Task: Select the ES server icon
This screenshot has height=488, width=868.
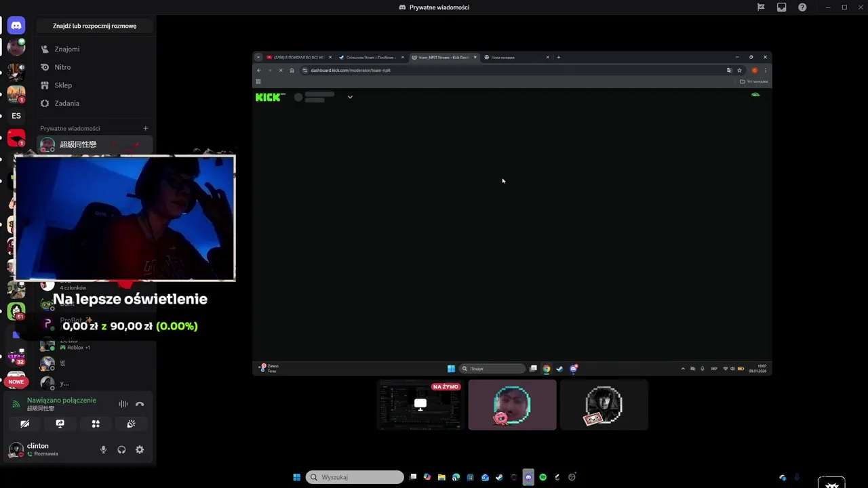Action: [x=16, y=116]
